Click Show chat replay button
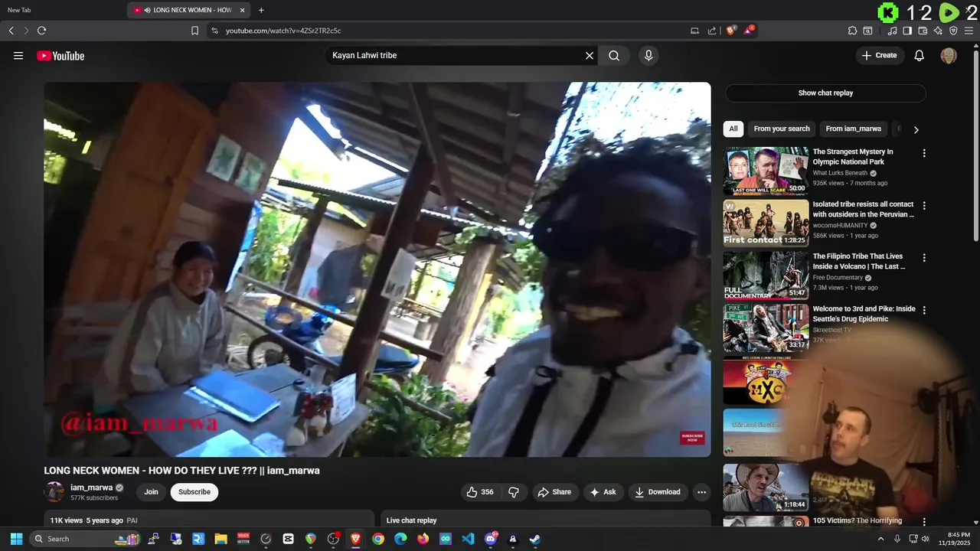Viewport: 980px width, 551px height. pyautogui.click(x=825, y=93)
